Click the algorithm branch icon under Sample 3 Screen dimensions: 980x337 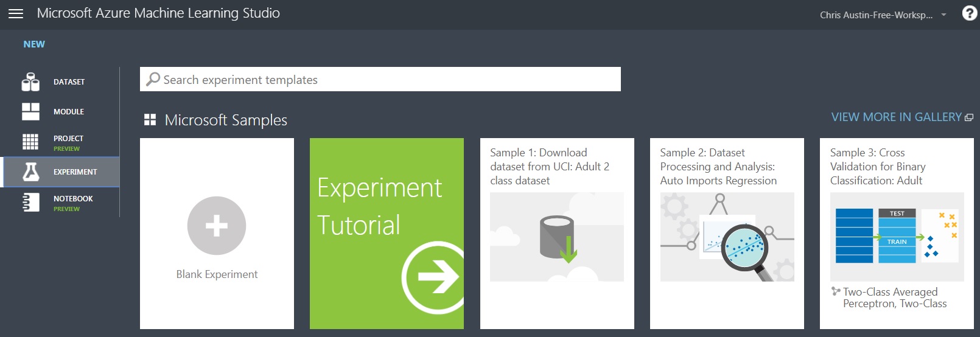click(x=836, y=291)
